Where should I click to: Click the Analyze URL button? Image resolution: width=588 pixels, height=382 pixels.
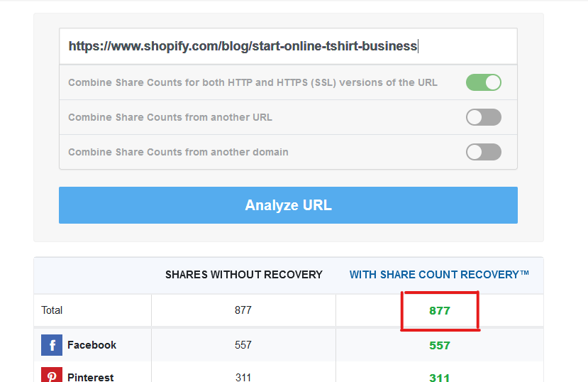[x=288, y=205]
